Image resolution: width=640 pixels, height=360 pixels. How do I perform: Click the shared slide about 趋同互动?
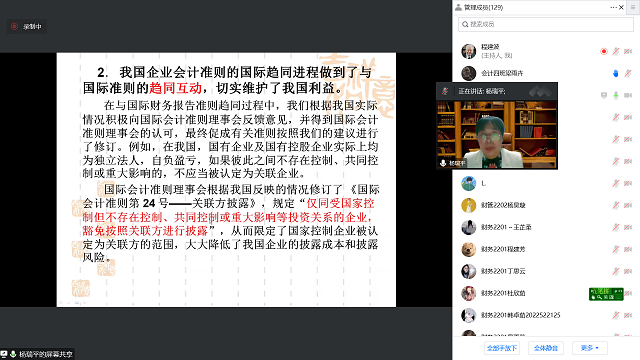coord(226,180)
